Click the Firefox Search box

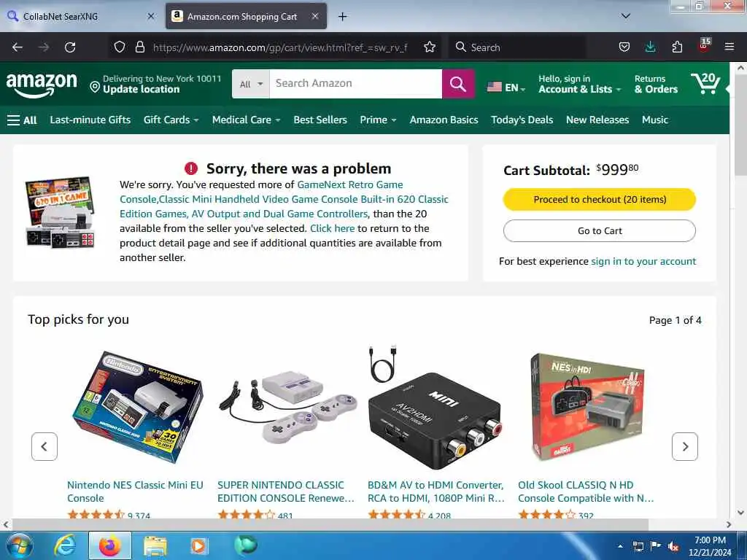pos(517,47)
